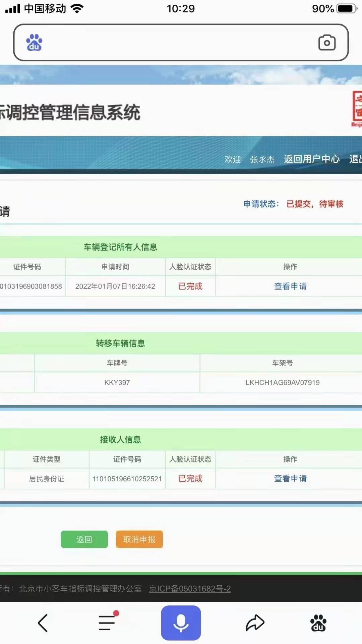Tap the share arrow icon

point(255,623)
